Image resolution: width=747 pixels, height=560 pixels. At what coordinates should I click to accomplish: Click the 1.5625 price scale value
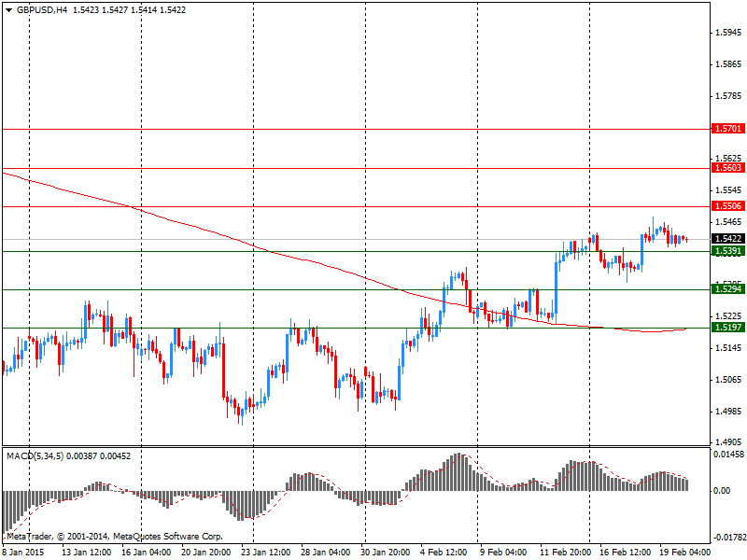point(728,158)
